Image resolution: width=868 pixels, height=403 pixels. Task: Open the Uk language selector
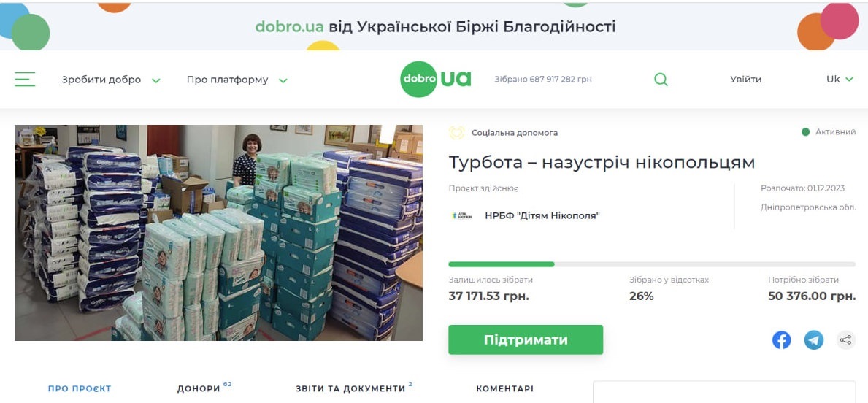pyautogui.click(x=840, y=79)
